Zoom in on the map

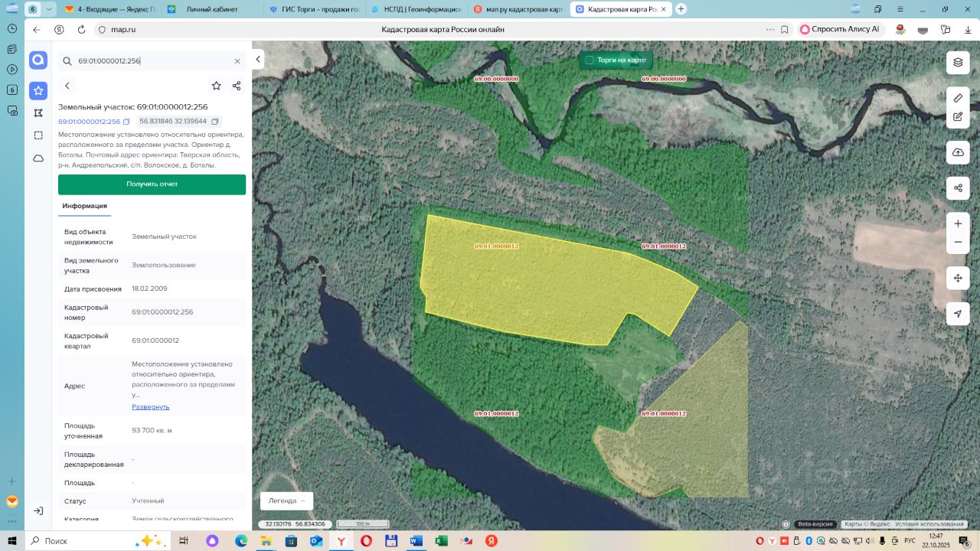point(958,223)
